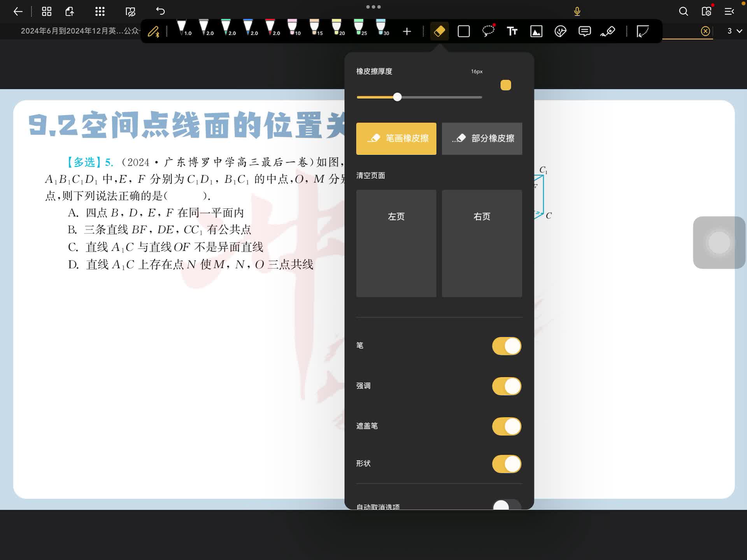The height and width of the screenshot is (560, 747).
Task: Open the three-dot overflow menu at top
Action: [x=373, y=7]
